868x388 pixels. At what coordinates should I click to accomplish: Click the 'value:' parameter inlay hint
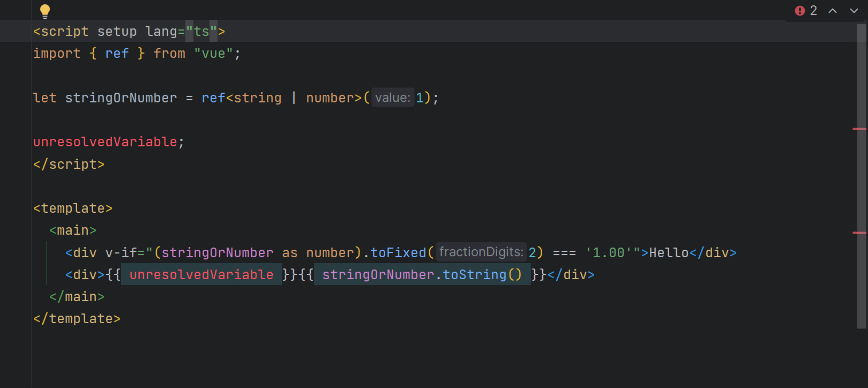tap(393, 98)
